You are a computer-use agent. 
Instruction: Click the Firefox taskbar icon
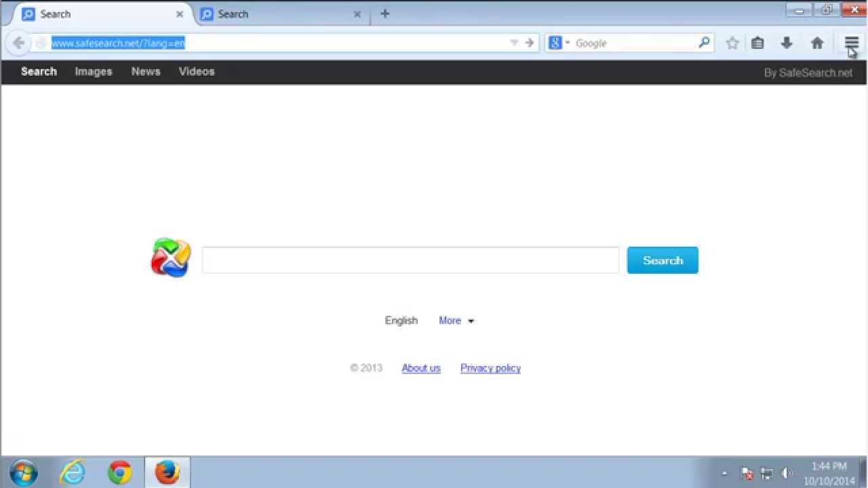(167, 472)
